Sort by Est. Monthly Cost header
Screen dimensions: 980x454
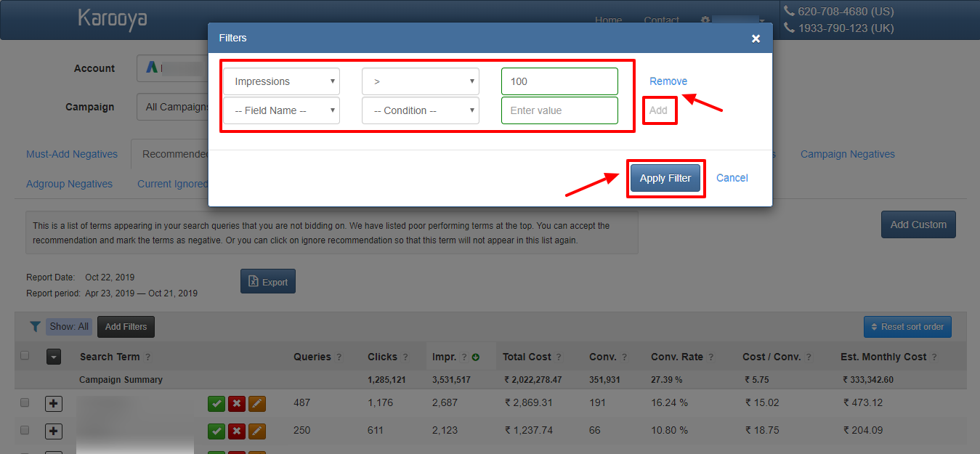[885, 357]
